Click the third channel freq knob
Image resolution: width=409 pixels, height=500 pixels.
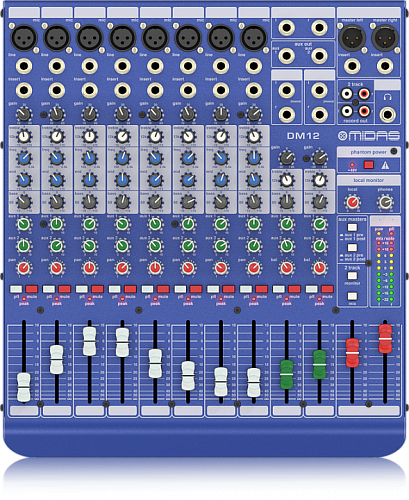(89, 158)
